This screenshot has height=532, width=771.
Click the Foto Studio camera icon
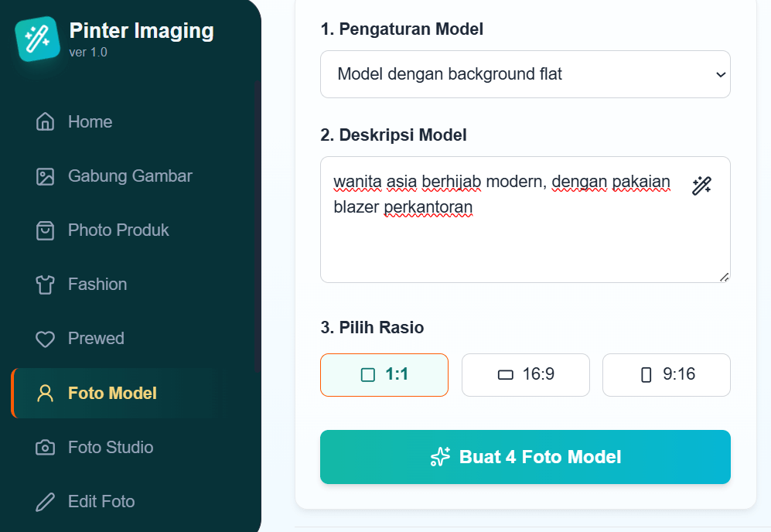coord(46,447)
